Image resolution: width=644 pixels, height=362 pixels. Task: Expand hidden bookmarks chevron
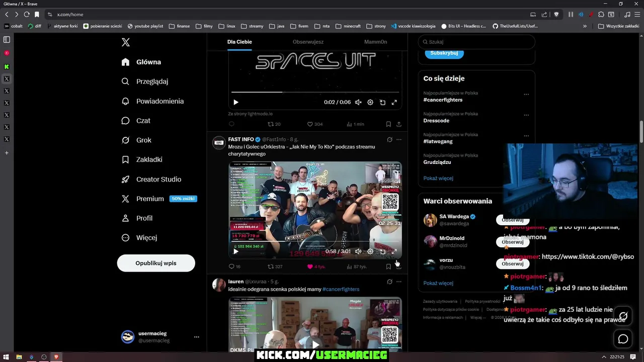point(585,26)
